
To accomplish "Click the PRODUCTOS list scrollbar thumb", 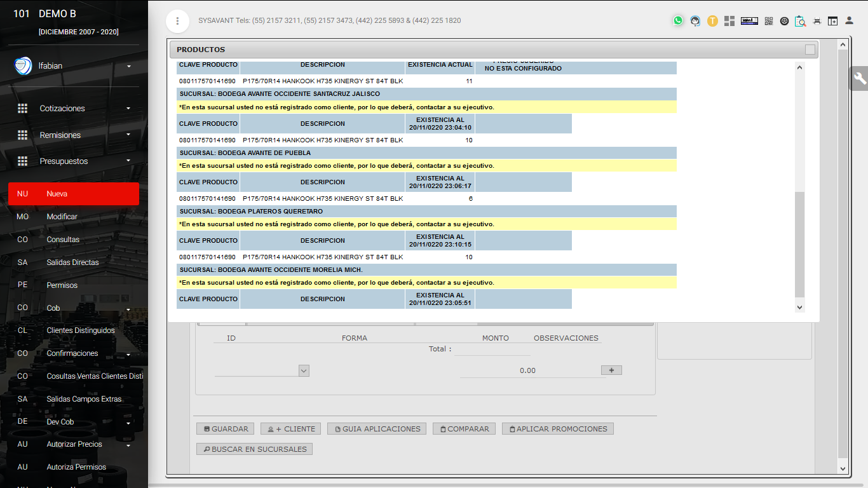I will coord(799,245).
